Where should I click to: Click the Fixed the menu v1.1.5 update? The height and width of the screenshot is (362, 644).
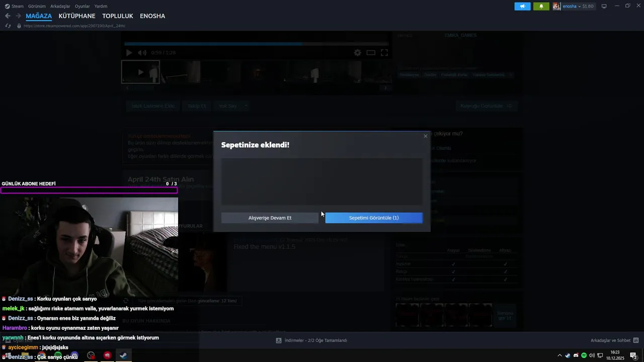tap(265, 247)
